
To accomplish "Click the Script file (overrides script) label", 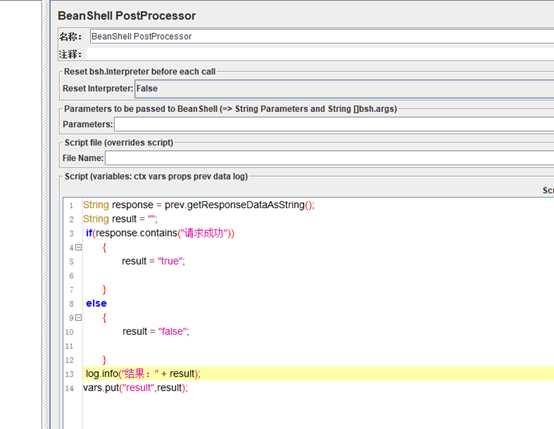I will (x=119, y=143).
